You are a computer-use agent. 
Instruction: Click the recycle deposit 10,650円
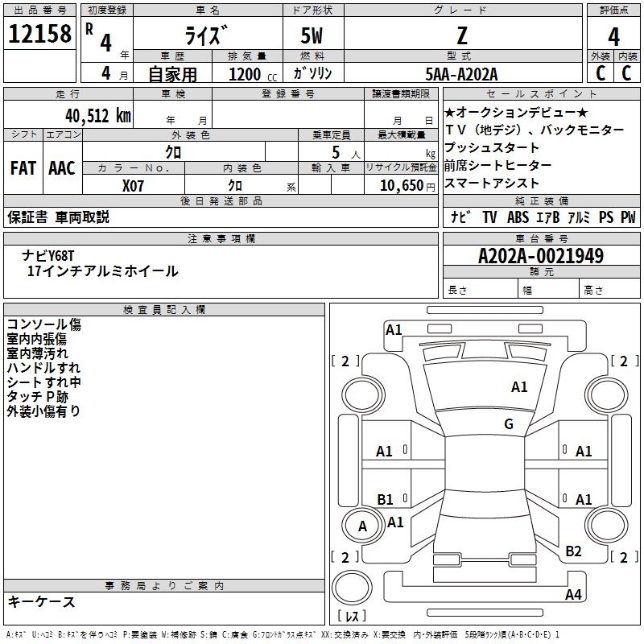[407, 186]
